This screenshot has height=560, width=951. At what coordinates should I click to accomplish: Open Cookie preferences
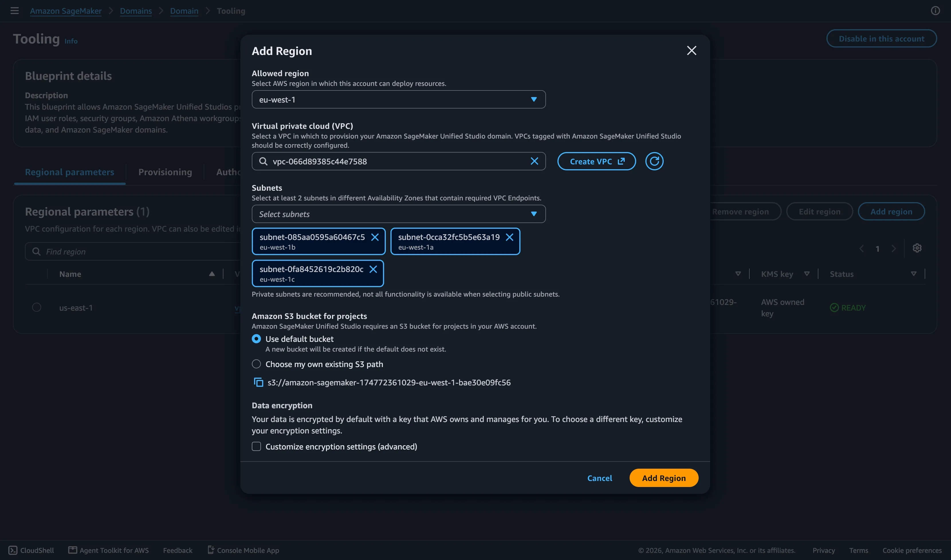(x=912, y=550)
